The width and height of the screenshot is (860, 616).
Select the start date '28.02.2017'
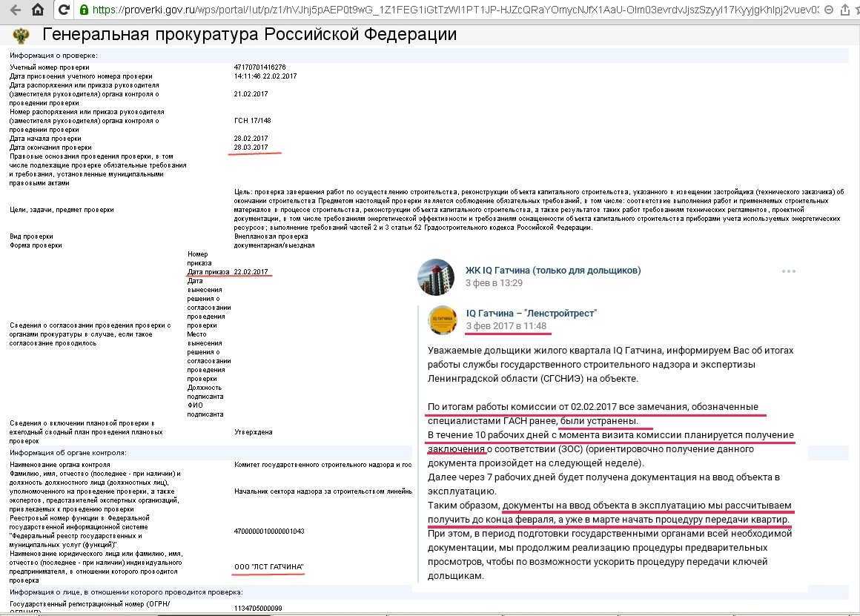tap(251, 138)
